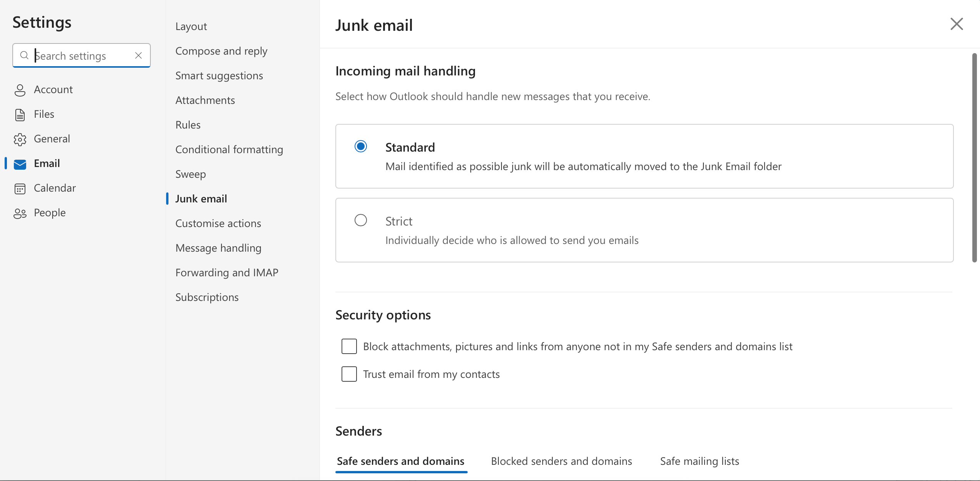
Task: Select the Strict incoming mail handling option
Action: click(360, 220)
